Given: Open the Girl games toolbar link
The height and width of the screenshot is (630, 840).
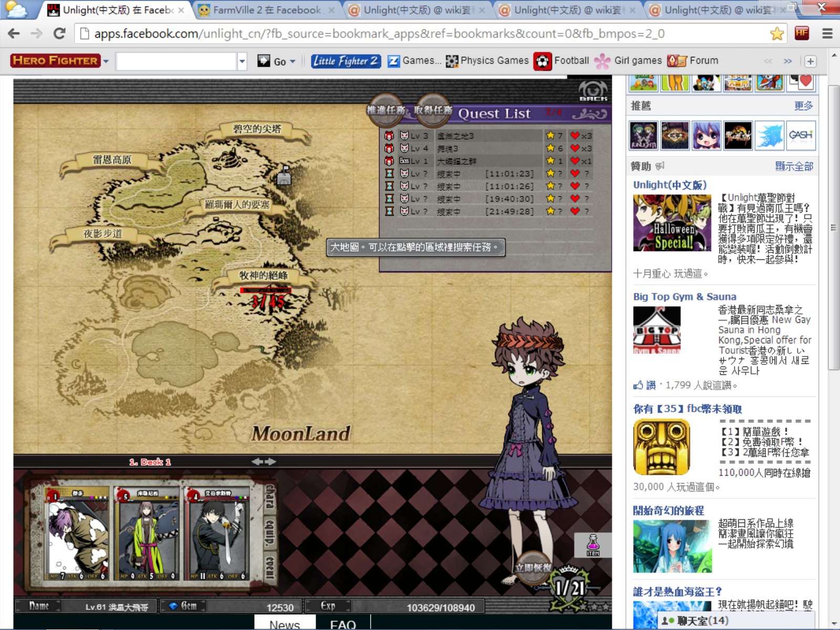Looking at the screenshot, I should [x=628, y=61].
